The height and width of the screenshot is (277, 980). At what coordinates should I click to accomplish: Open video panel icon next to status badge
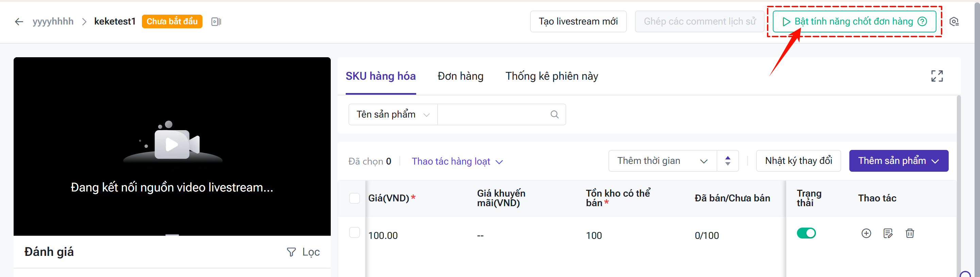(216, 22)
